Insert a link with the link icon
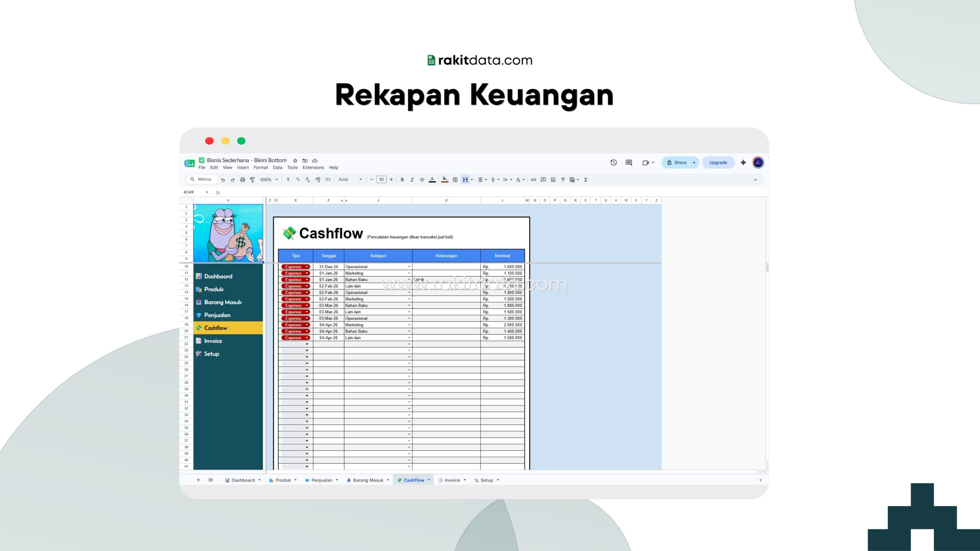 [533, 179]
